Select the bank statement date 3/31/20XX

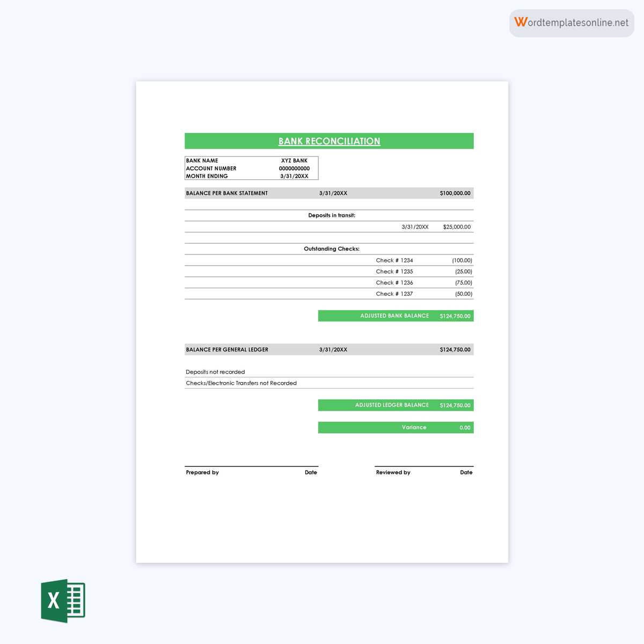333,193
